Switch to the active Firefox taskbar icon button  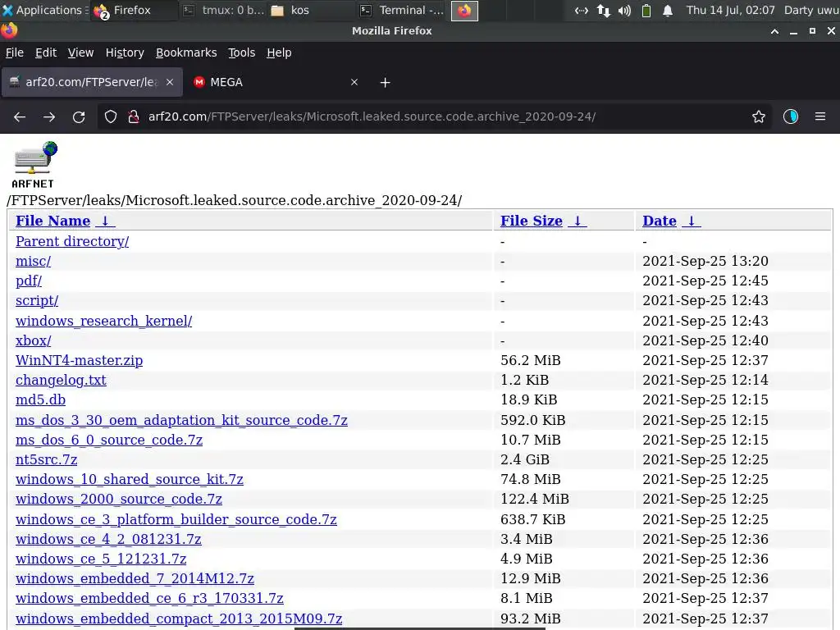click(x=464, y=10)
